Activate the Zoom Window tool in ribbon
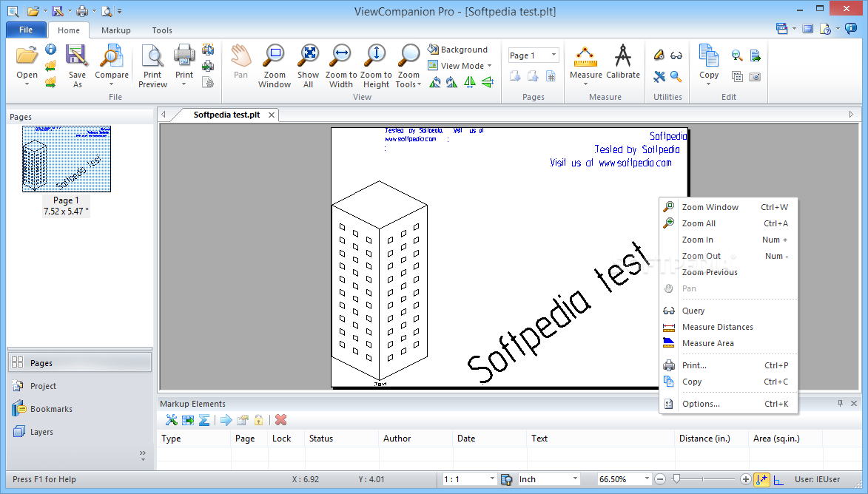 [x=274, y=66]
